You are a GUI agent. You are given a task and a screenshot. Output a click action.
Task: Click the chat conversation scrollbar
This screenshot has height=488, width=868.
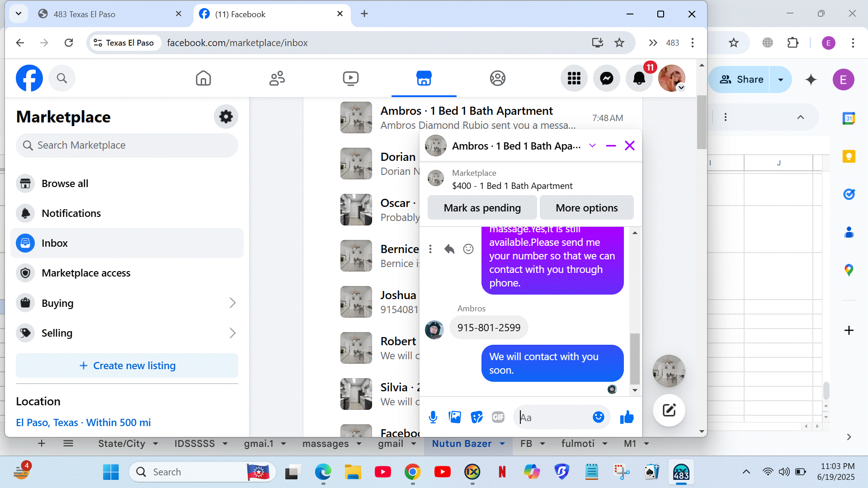click(x=635, y=358)
